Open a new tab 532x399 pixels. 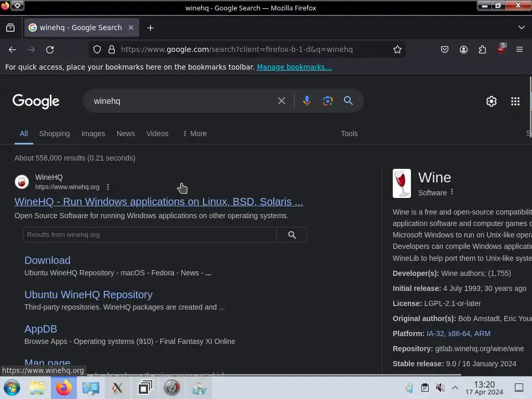tap(150, 28)
